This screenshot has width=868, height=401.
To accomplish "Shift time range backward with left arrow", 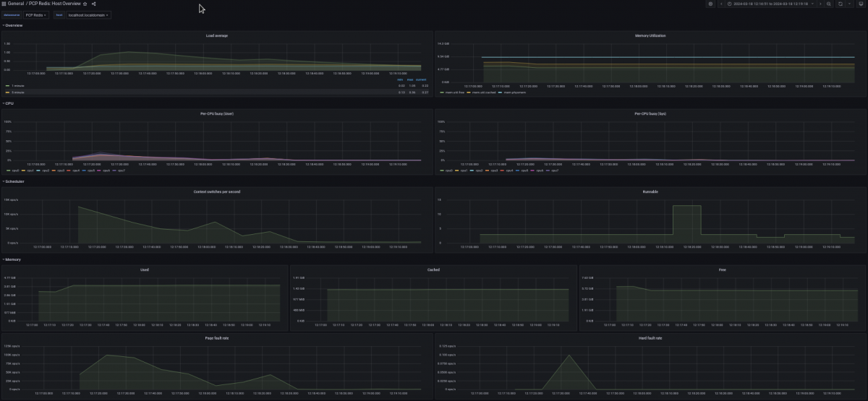I will (x=721, y=4).
